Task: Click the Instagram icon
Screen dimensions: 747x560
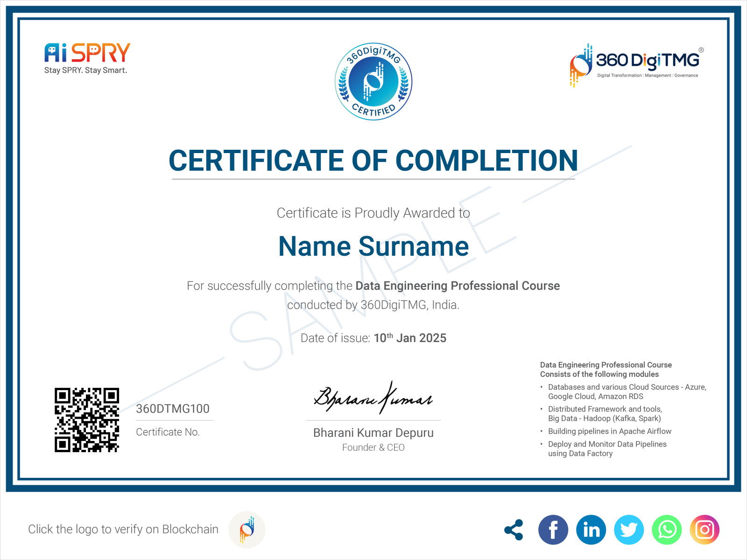Action: (x=705, y=529)
